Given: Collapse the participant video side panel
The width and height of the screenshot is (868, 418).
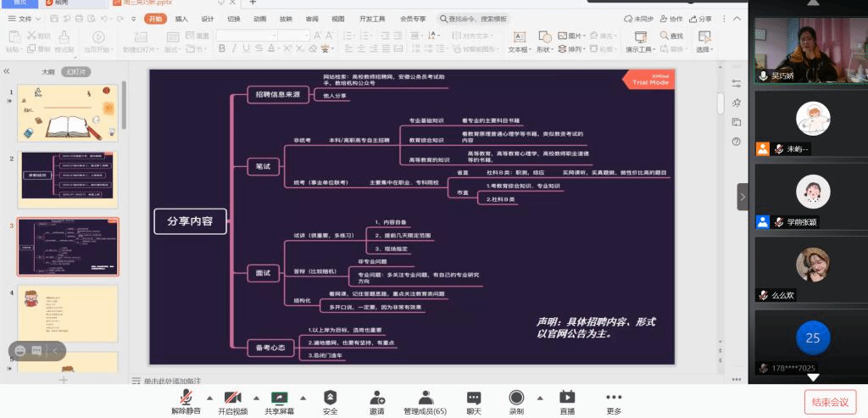Looking at the screenshot, I should pos(743,197).
